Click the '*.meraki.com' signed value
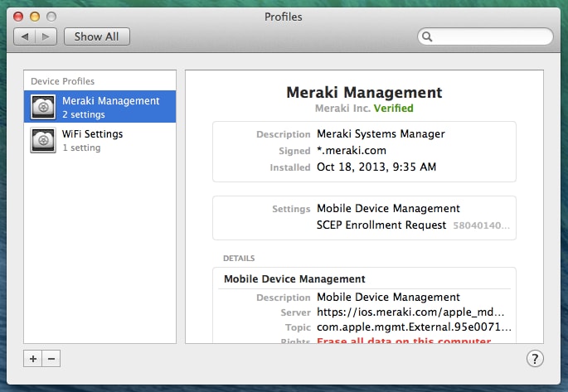Image resolution: width=568 pixels, height=392 pixels. pyautogui.click(x=352, y=151)
